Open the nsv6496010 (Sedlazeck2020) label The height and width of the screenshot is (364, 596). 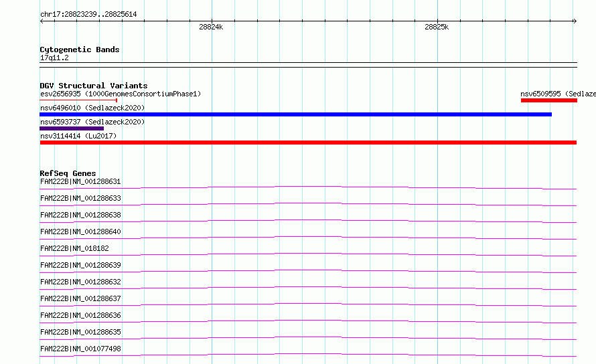tap(92, 108)
